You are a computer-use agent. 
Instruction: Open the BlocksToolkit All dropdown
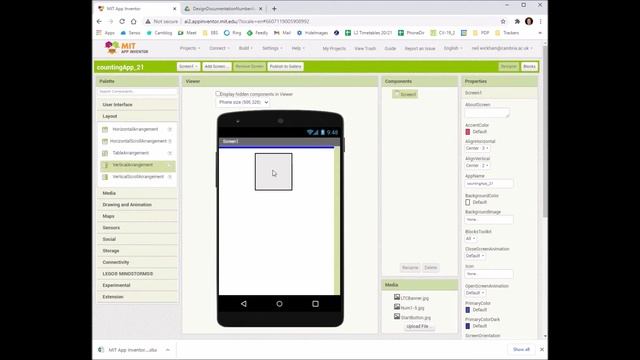tap(471, 238)
